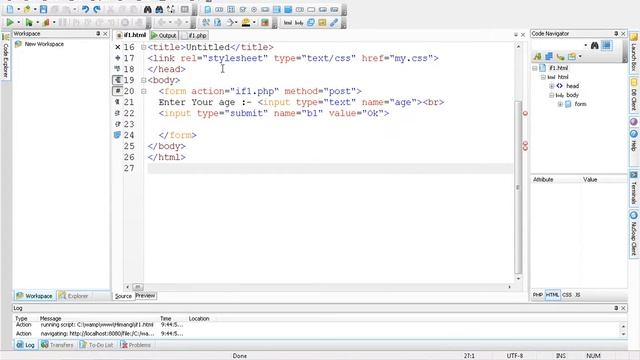Screen dimensions: 640x360
Task: Open Replace with the second binoculars icon
Action: point(159,9)
